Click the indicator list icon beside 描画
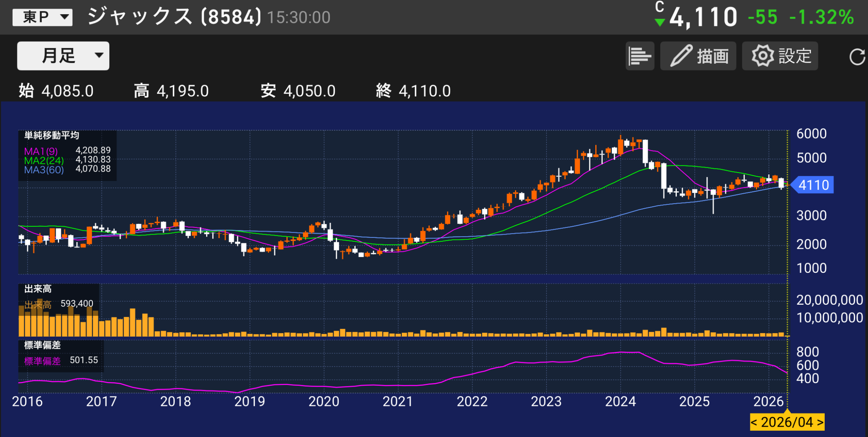This screenshot has height=437, width=868. [x=640, y=56]
